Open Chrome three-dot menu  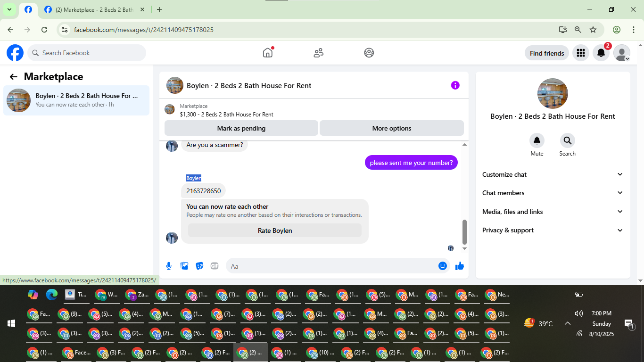click(634, 30)
